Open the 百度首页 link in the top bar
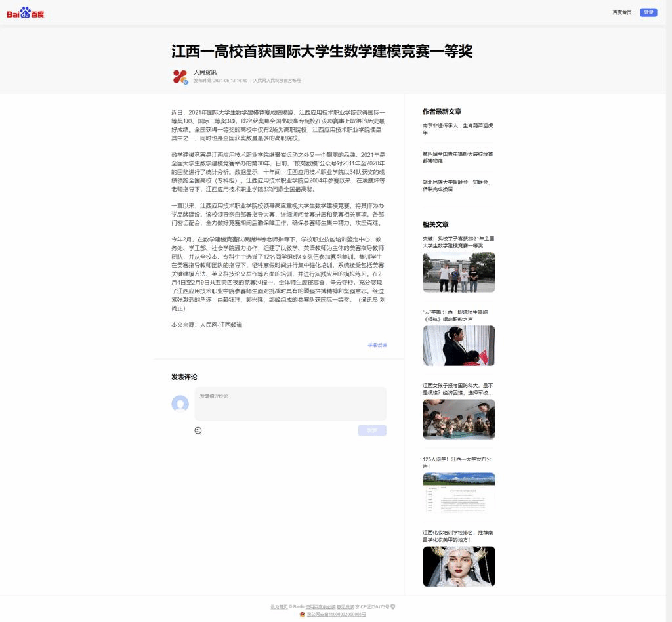The image size is (672, 622). coord(622,12)
